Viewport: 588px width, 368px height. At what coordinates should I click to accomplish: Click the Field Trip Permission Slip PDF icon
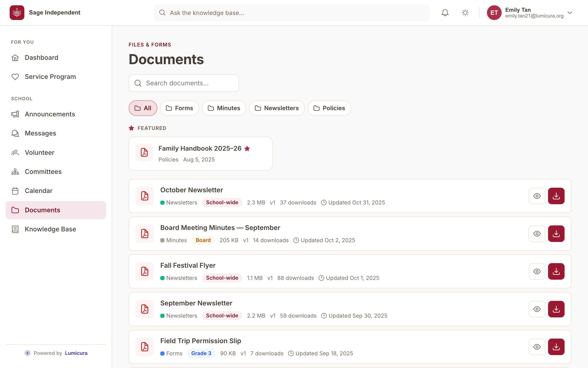point(145,347)
